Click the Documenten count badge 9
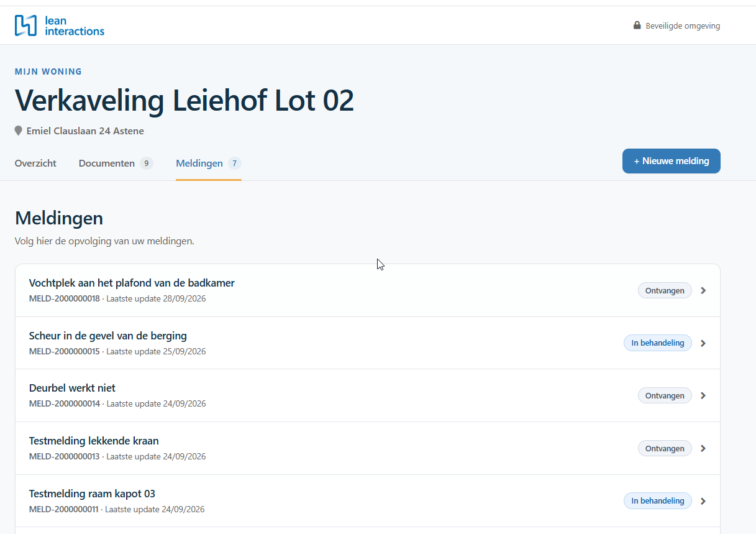Viewport: 756px width, 534px height. pyautogui.click(x=147, y=163)
